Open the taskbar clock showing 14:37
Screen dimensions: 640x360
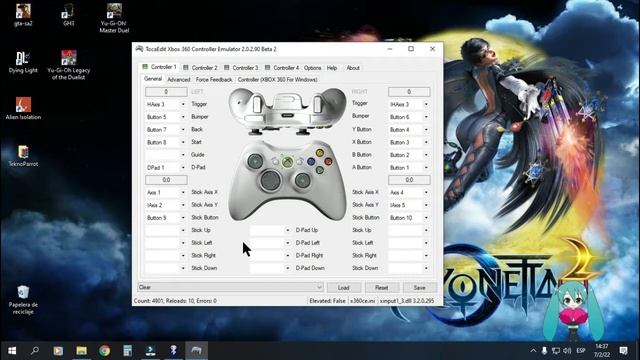tap(602, 351)
